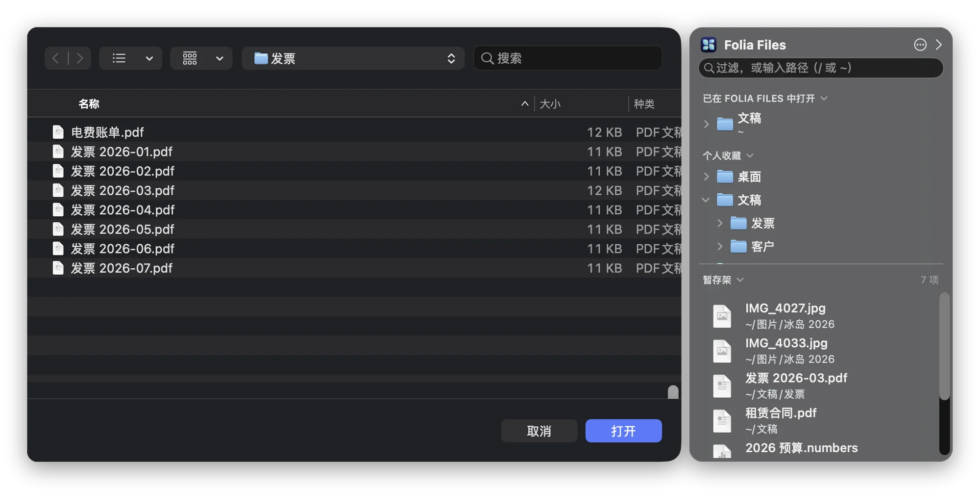Open the list view options chevron
980x489 pixels.
(x=149, y=58)
